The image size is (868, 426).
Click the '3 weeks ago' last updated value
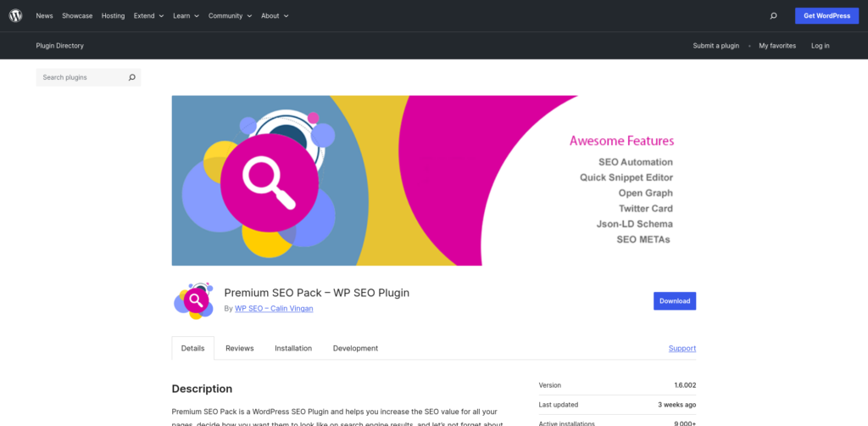pyautogui.click(x=677, y=405)
